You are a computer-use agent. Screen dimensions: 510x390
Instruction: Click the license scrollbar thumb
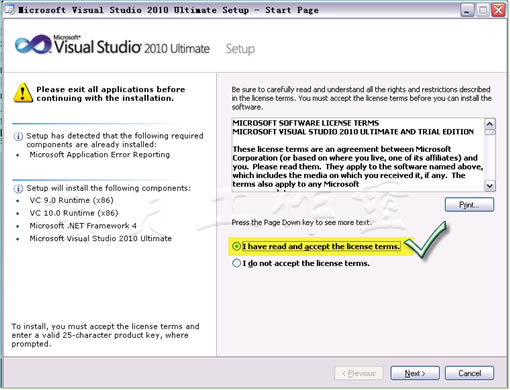click(490, 132)
